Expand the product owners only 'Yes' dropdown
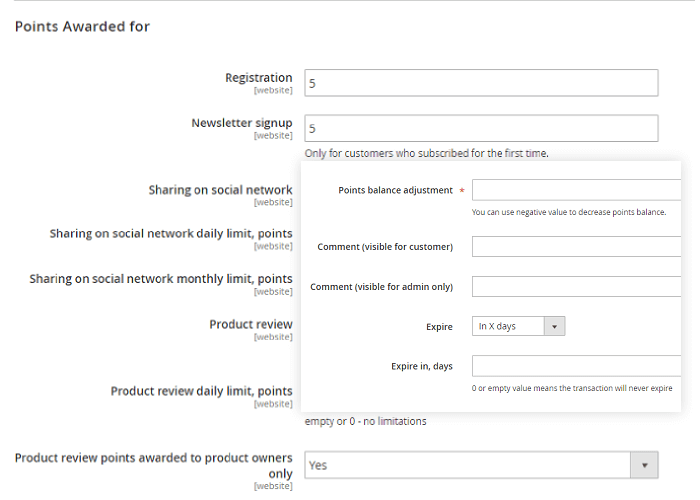This screenshot has height=500, width=700. click(645, 465)
